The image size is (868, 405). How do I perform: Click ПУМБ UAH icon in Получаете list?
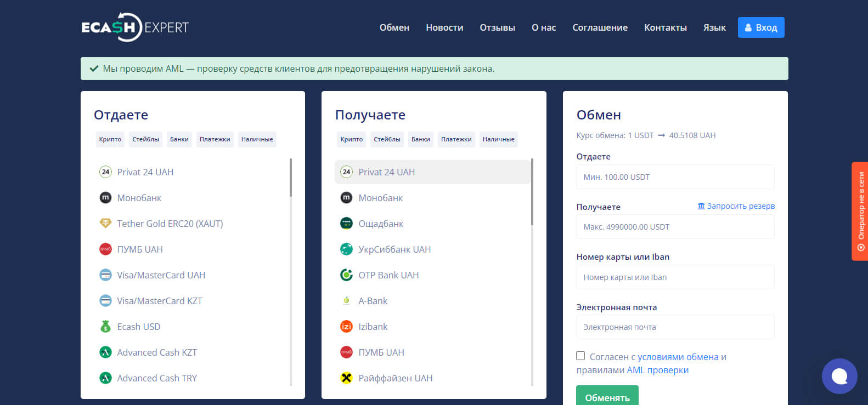click(346, 352)
